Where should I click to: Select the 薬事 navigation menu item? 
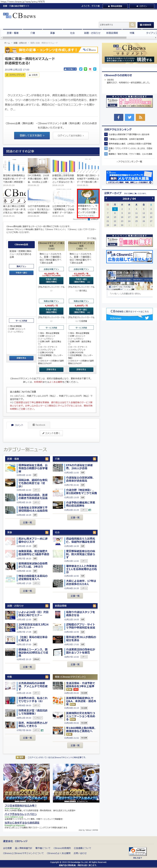(x=52, y=33)
